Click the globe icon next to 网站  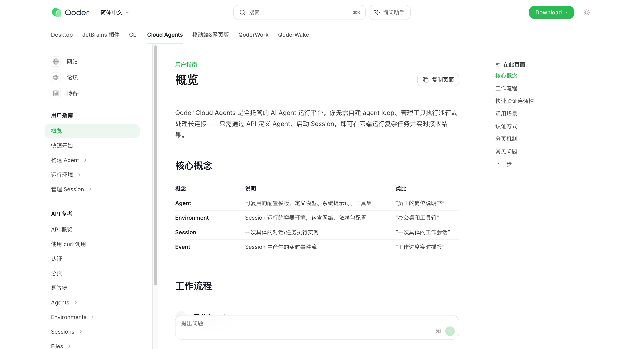coord(56,62)
